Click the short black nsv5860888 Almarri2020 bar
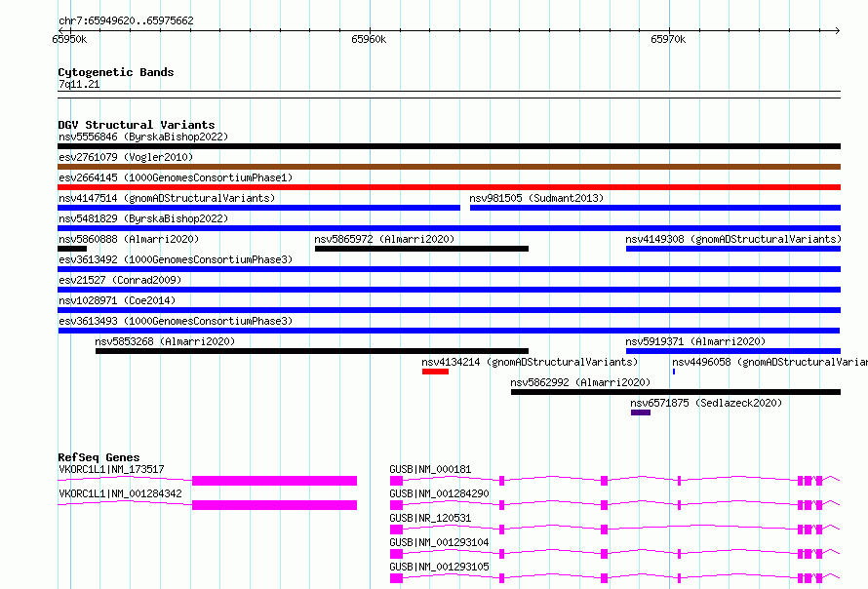 72,249
